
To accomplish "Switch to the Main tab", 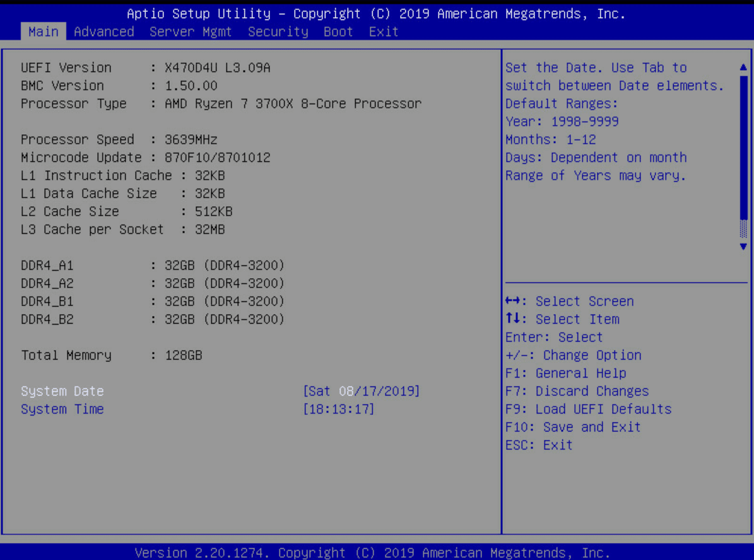I will click(x=44, y=32).
